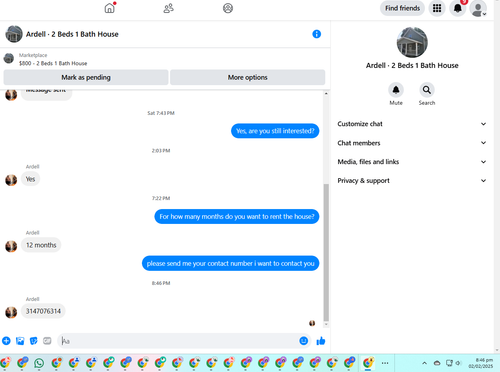This screenshot has width=500, height=372.
Task: Click 'please send me your contact number' message
Action: [230, 263]
